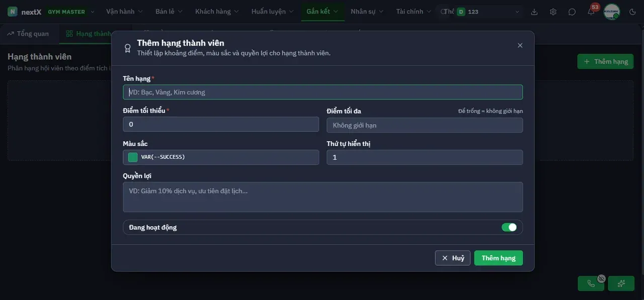The width and height of the screenshot is (644, 300).
Task: Switch theme with the moon icon
Action: tap(632, 12)
